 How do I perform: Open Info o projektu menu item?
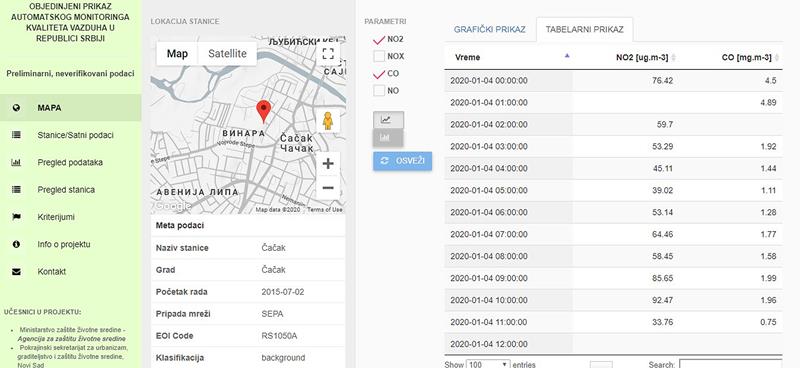(70, 244)
